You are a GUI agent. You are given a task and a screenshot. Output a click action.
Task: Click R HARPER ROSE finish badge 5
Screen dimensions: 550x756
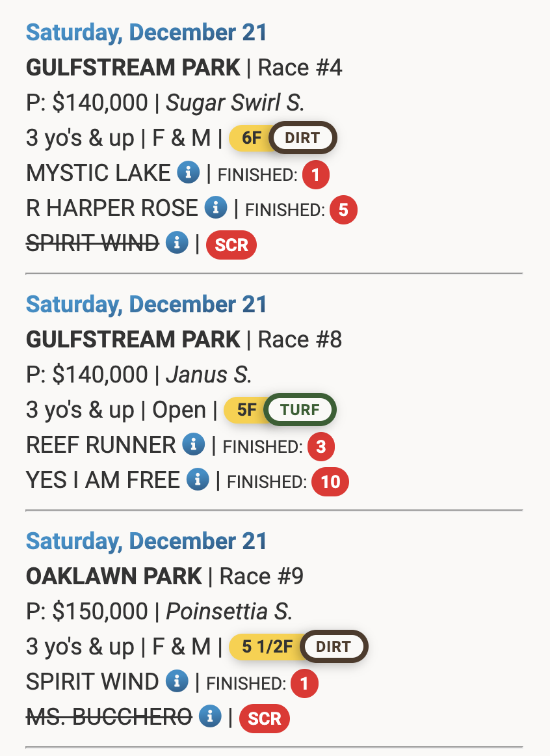click(343, 209)
